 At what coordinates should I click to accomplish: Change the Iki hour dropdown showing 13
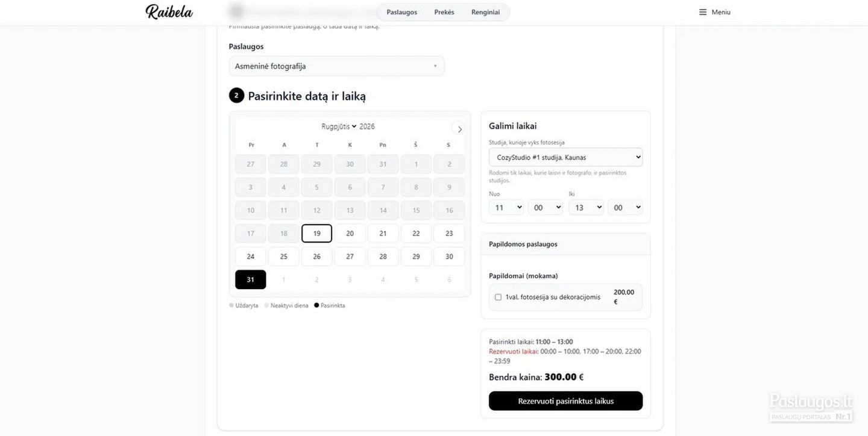click(x=586, y=207)
